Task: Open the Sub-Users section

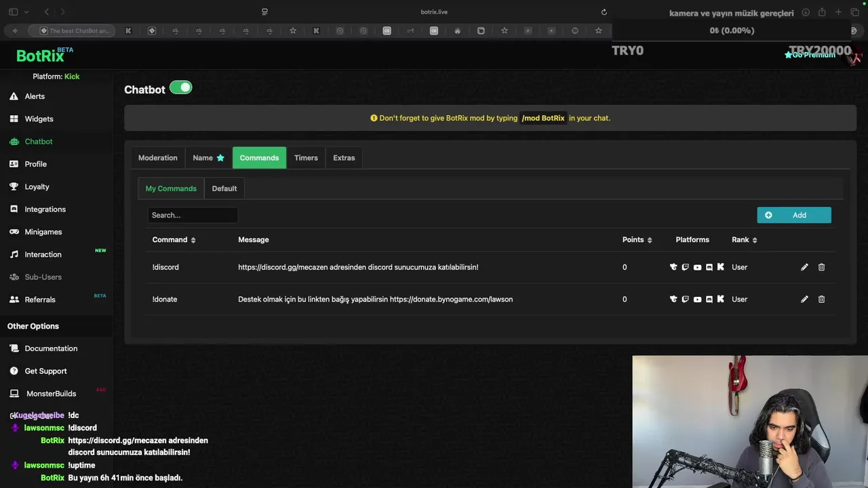Action: click(43, 277)
